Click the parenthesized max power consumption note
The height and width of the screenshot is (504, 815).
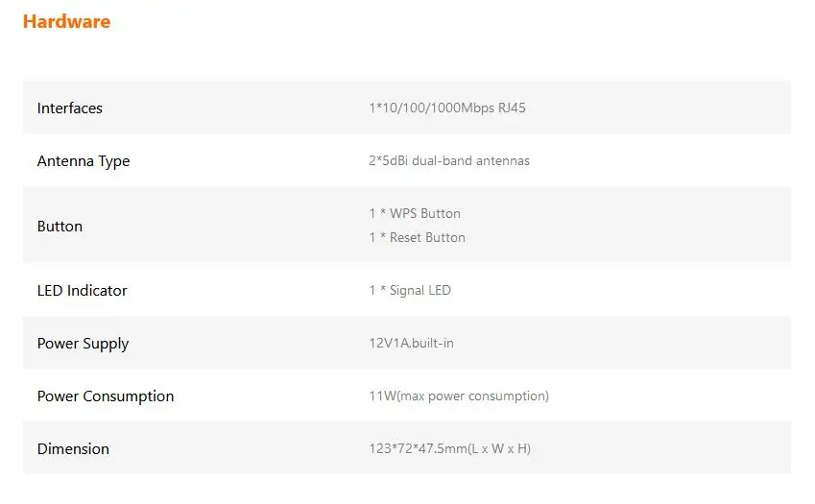coord(470,396)
